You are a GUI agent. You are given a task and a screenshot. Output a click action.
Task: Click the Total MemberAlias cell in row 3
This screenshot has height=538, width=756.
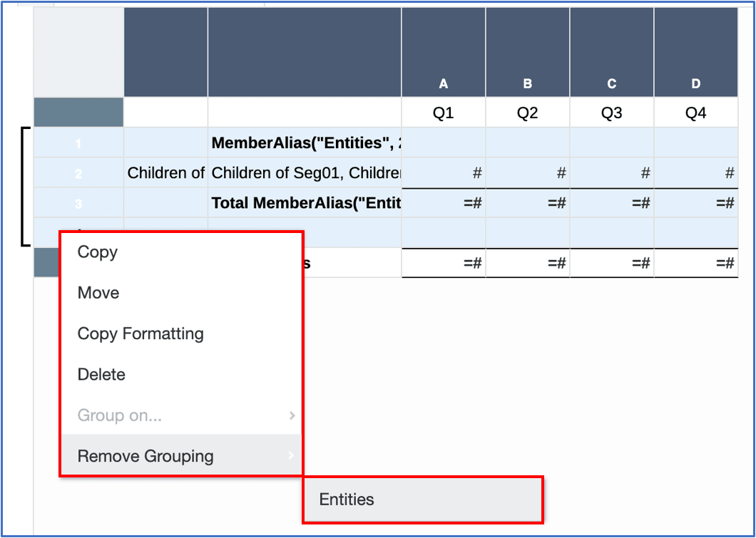pos(305,203)
